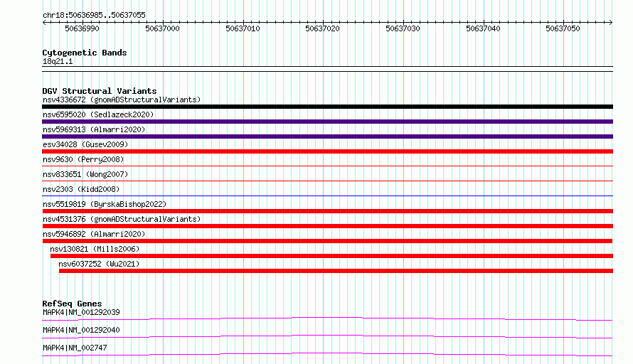Click the nsv4336672 gnomAD black variant bar
633x364 pixels.
(327, 107)
